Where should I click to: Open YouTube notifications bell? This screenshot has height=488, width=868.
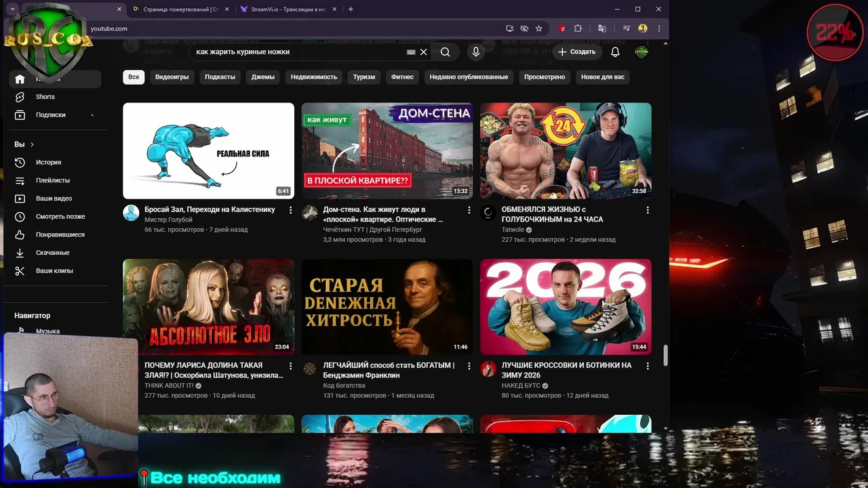click(x=615, y=52)
